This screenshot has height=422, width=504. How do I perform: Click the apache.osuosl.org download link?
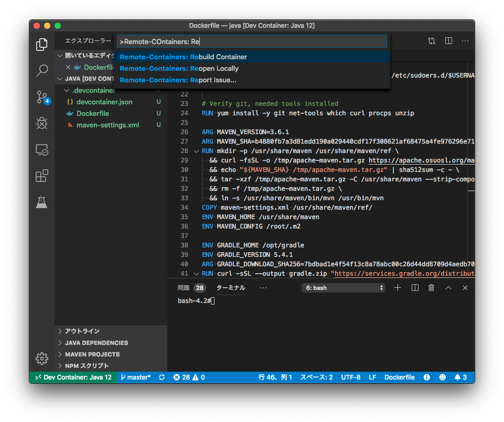pyautogui.click(x=421, y=160)
